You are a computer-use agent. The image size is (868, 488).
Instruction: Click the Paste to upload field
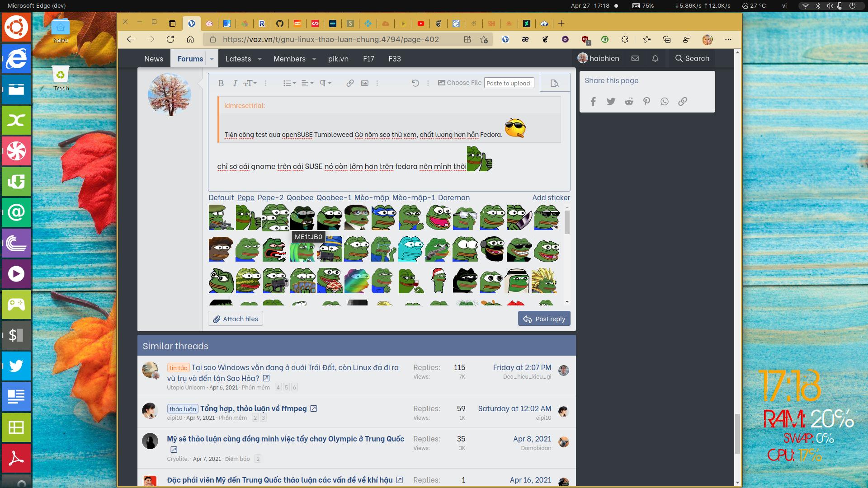tap(509, 83)
